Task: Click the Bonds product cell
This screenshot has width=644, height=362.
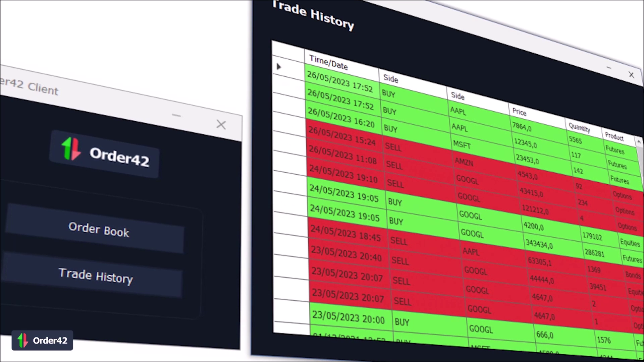Action: tap(634, 276)
